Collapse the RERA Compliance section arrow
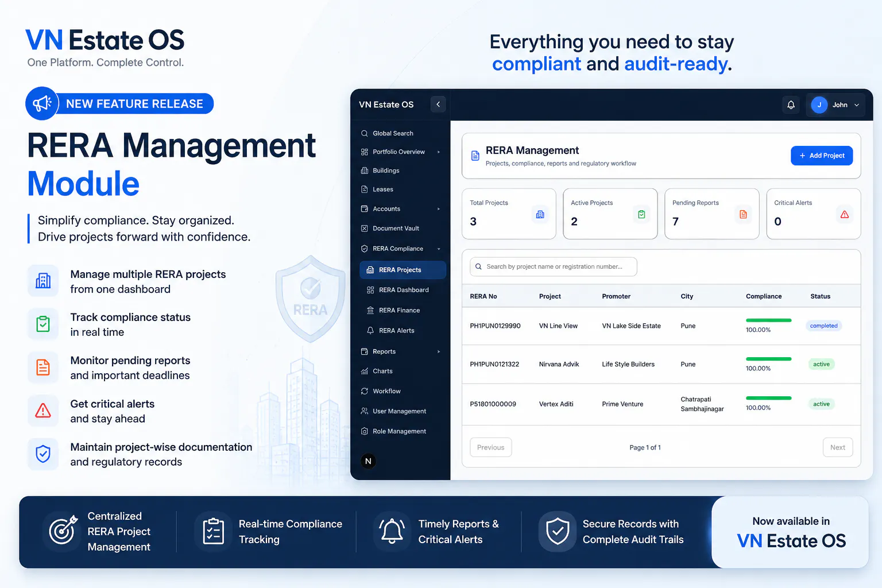Viewport: 882px width, 588px height. pos(439,249)
